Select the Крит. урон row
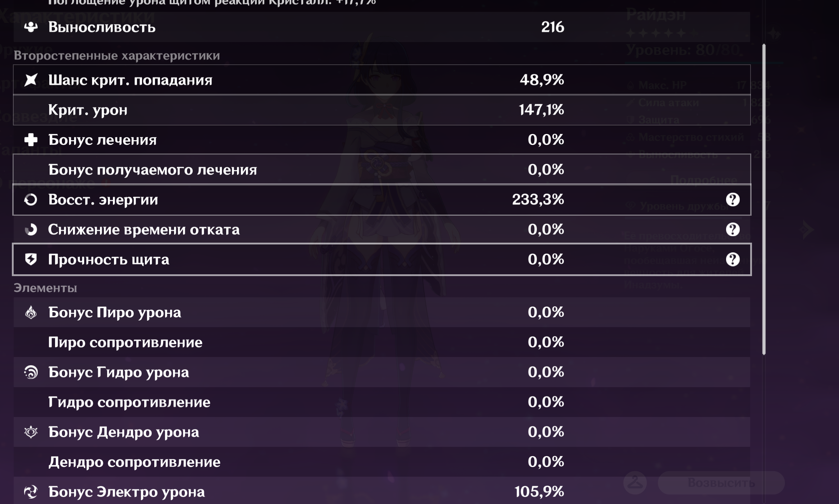The height and width of the screenshot is (504, 839). tap(381, 110)
